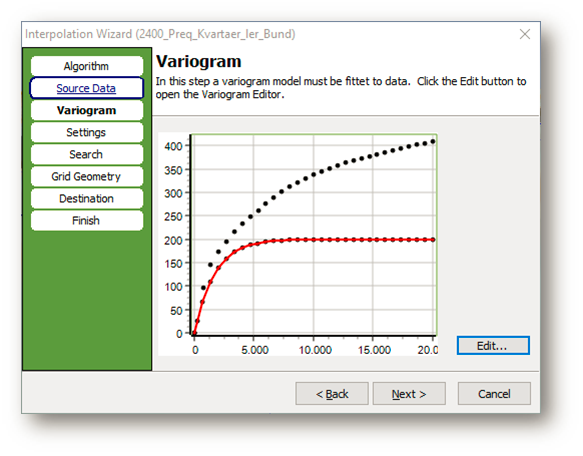This screenshot has height=456, width=583.
Task: Cancel the Interpolation Wizard
Action: coord(494,394)
